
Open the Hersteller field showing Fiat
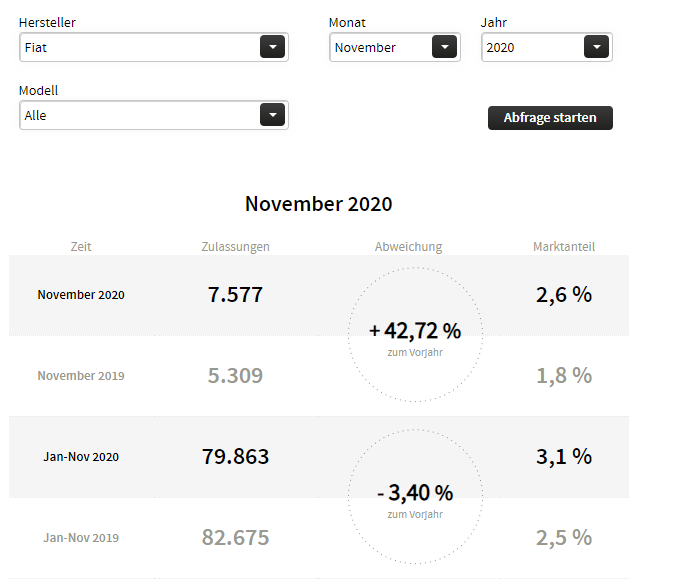tap(140, 47)
